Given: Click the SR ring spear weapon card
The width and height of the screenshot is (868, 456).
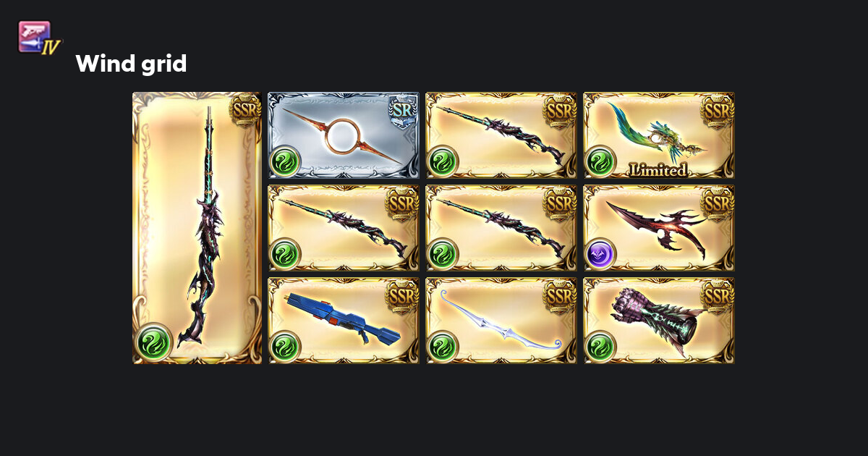Looking at the screenshot, I should click(x=344, y=135).
